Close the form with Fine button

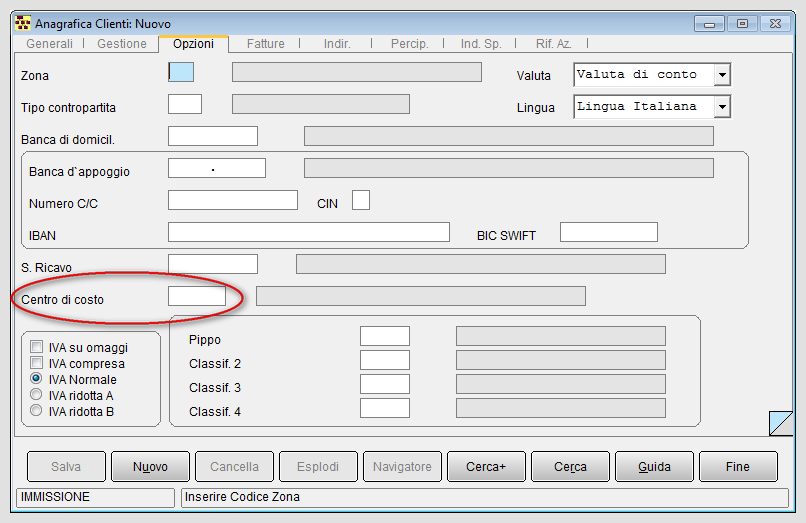point(738,466)
